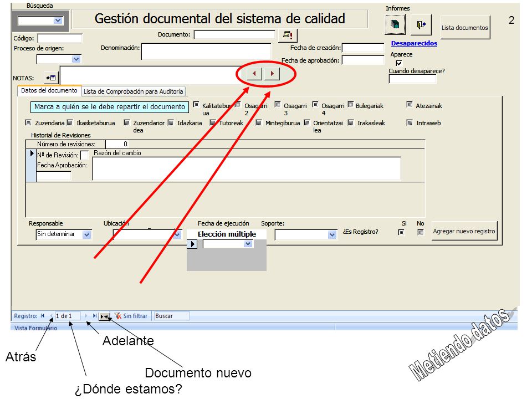The image size is (532, 399).
Task: Check the Mintegiburua checkbox
Action: tap(259, 122)
